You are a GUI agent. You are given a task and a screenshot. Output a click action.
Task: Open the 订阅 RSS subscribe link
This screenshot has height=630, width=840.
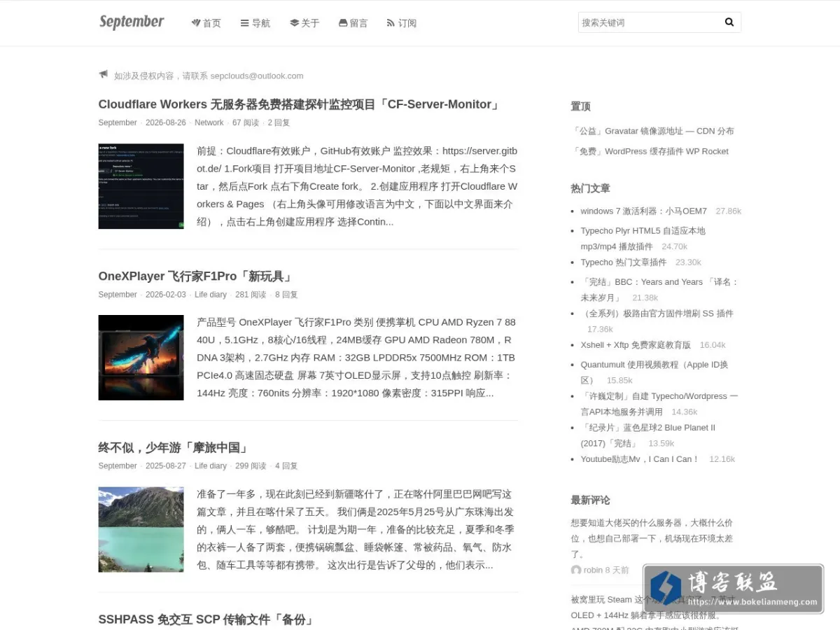point(402,23)
